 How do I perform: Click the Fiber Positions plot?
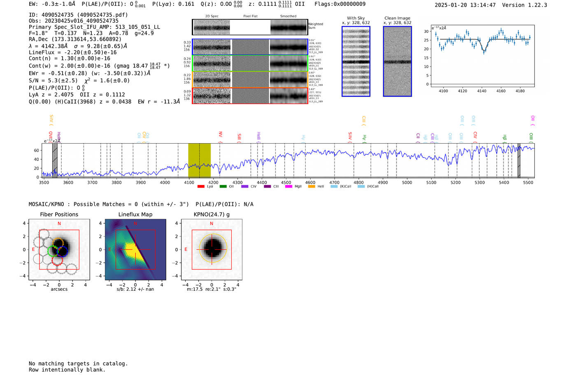tap(59, 250)
